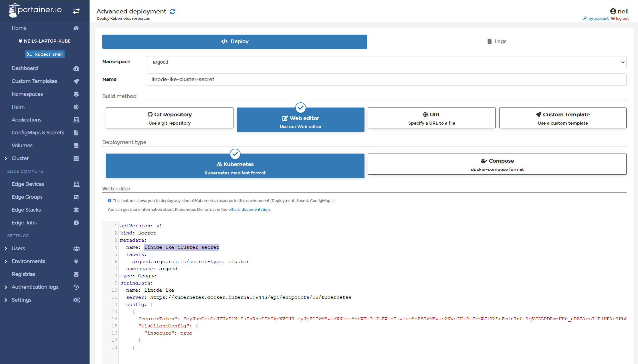Viewport: 638px width, 364px height.
Task: Click the Portainer.io logo
Action: point(35,10)
